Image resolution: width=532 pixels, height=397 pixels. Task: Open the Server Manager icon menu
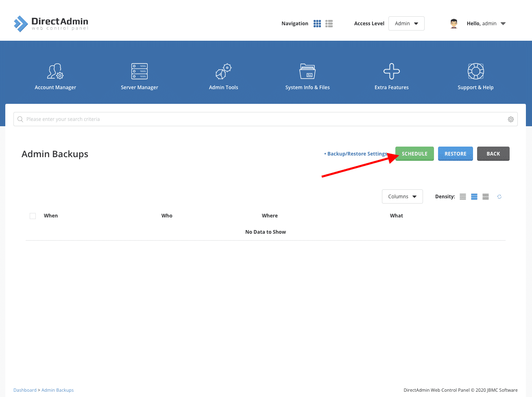coord(140,72)
